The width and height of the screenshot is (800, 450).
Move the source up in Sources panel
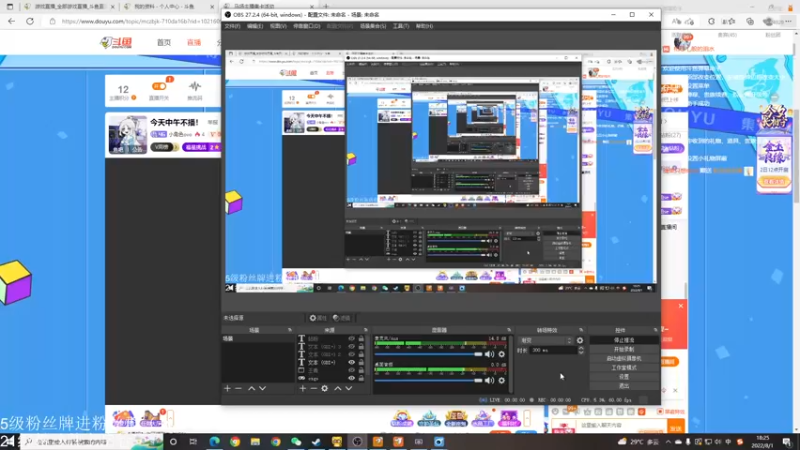[338, 389]
